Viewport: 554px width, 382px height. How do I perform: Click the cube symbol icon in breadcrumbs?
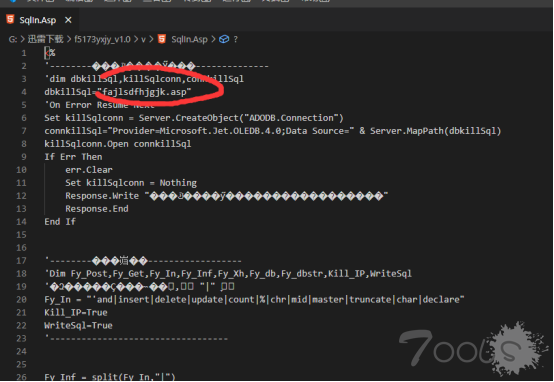click(x=224, y=39)
